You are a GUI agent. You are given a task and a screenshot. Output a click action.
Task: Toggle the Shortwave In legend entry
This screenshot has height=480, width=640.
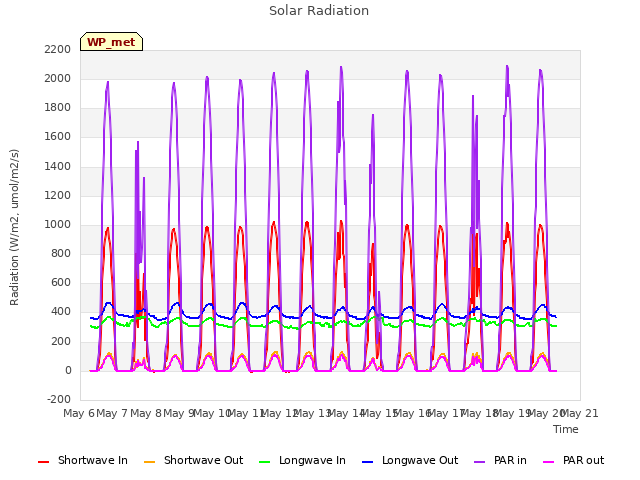tap(83, 460)
